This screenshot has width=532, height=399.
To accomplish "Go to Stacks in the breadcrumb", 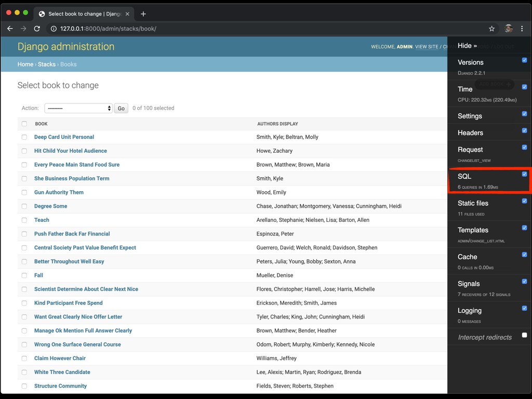I will click(x=47, y=64).
